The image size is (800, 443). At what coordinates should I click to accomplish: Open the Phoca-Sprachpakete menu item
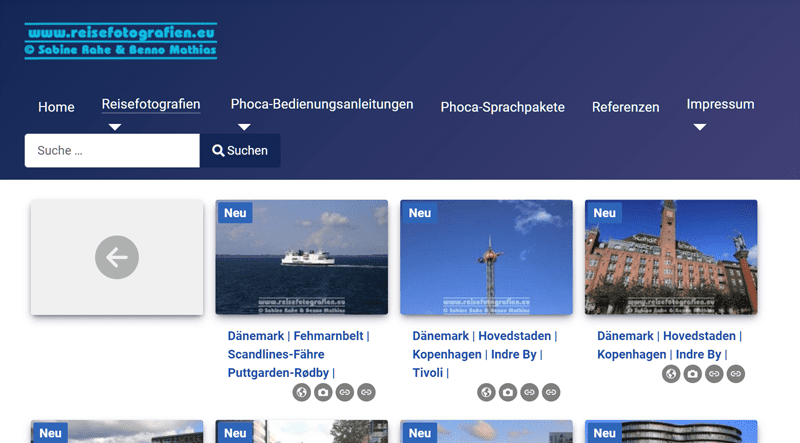[502, 107]
